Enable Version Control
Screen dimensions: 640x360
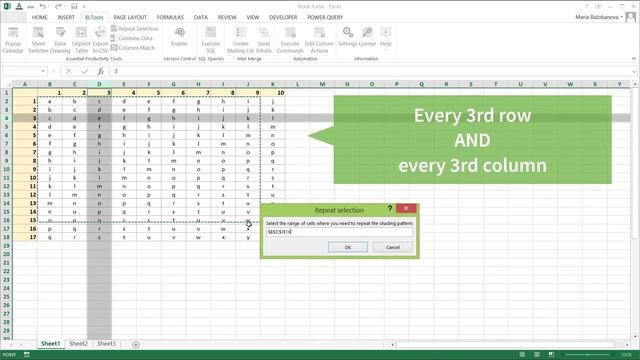[179, 37]
